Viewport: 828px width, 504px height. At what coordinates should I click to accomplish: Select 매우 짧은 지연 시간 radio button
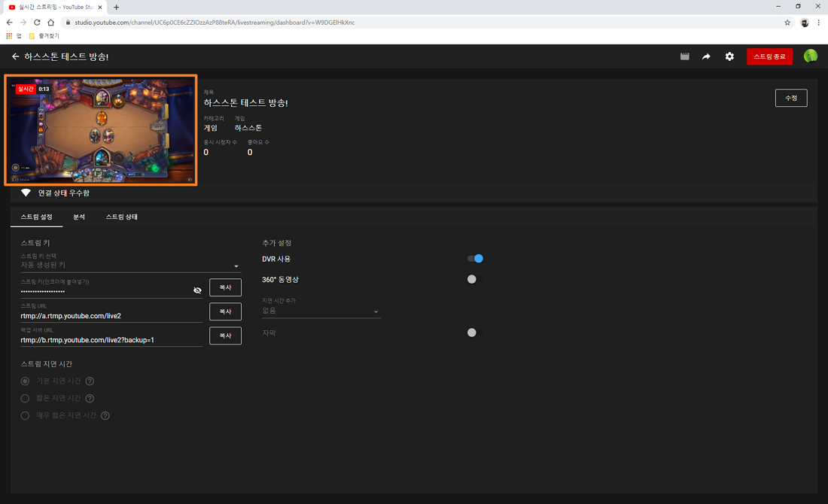click(x=25, y=416)
